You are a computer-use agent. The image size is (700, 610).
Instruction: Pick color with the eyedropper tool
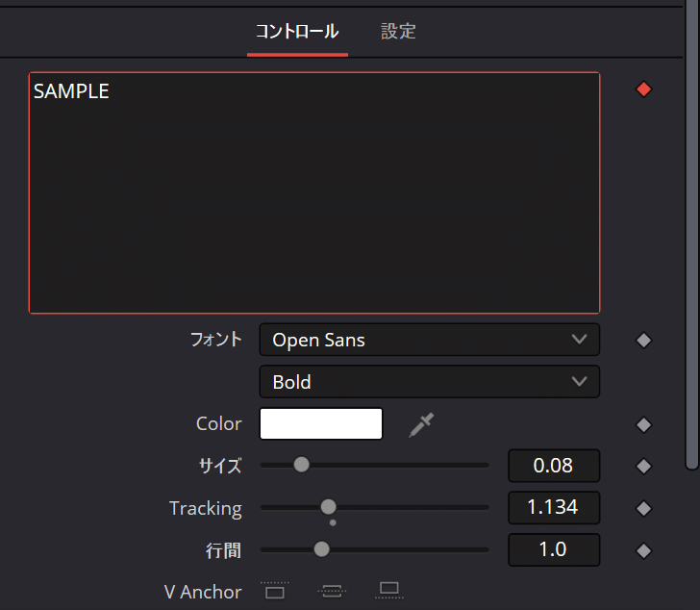coord(421,424)
